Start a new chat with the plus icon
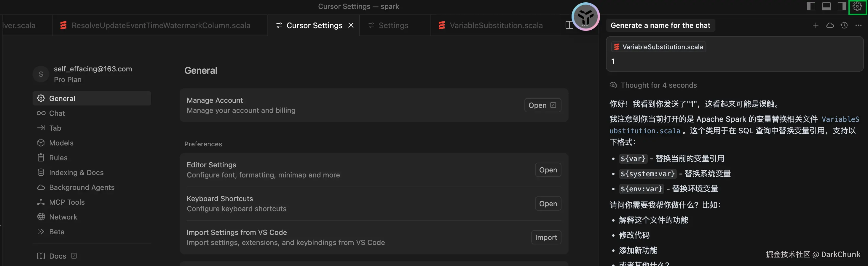 coord(816,25)
